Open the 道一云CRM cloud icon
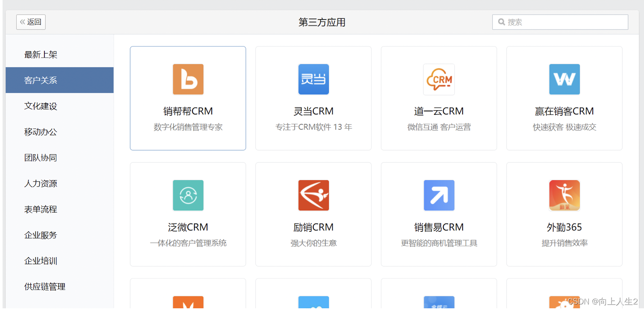Image resolution: width=644 pixels, height=310 pixels. pos(439,79)
